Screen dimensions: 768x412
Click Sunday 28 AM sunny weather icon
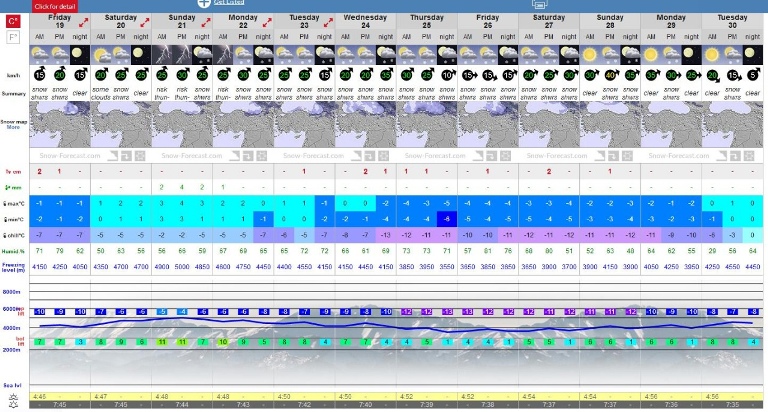[x=589, y=53]
